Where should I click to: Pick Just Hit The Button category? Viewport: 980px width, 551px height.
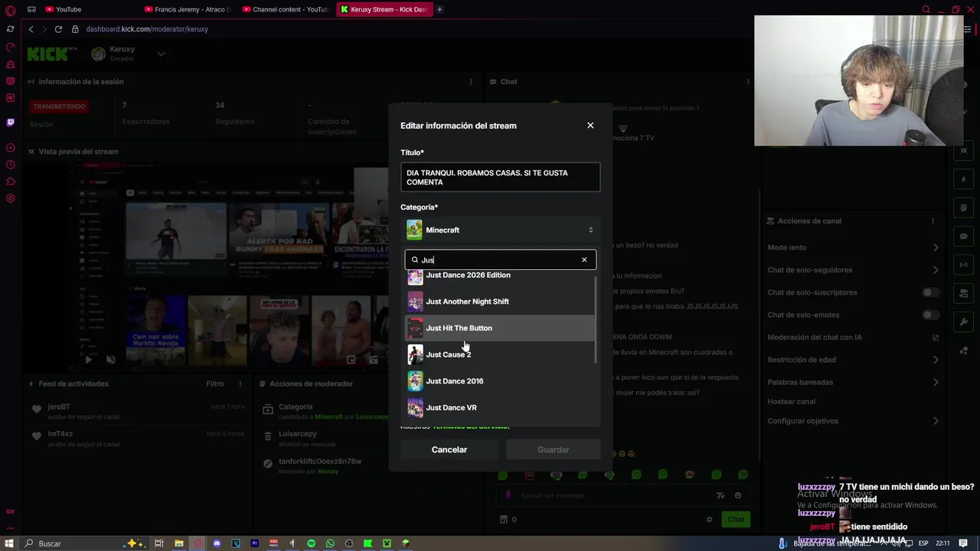coord(500,328)
